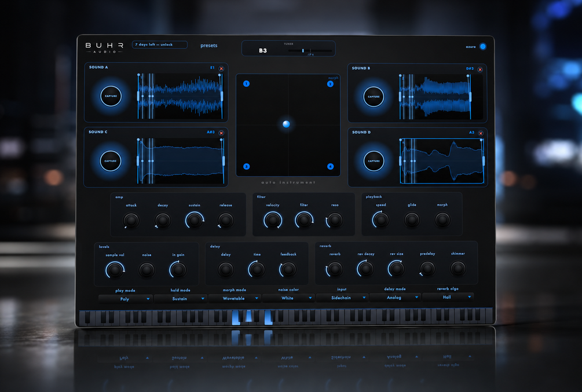Click the amp attack knob
The height and width of the screenshot is (392, 582).
tap(131, 220)
